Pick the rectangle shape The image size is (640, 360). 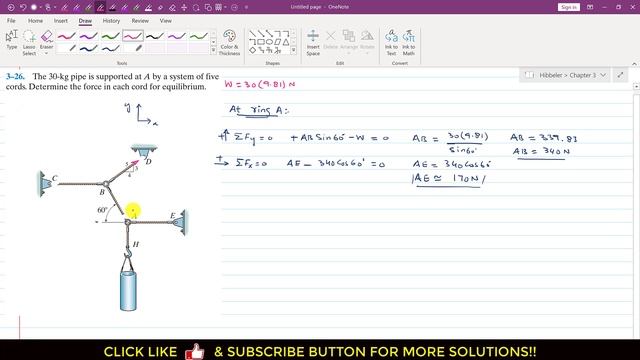[261, 42]
